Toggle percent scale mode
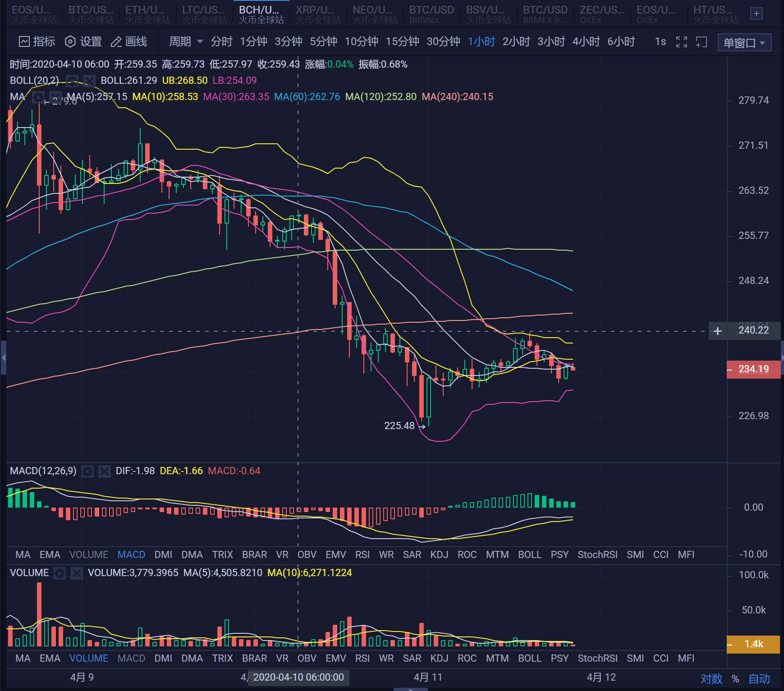The width and height of the screenshot is (784, 691). point(735,678)
